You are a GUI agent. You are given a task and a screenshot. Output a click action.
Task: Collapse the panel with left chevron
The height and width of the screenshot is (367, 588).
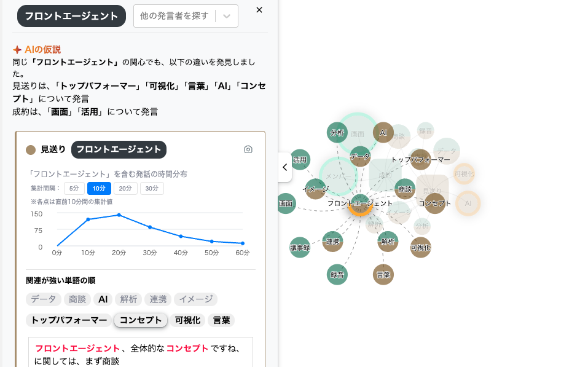point(284,167)
